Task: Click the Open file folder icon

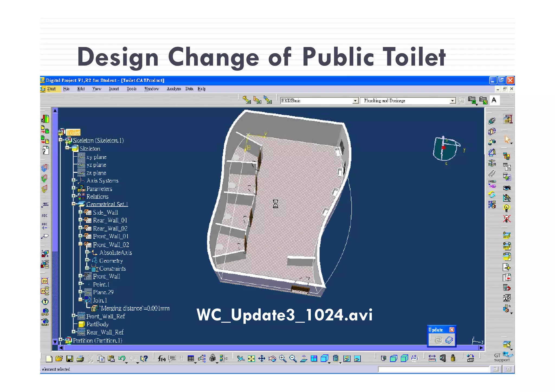Action: click(59, 359)
